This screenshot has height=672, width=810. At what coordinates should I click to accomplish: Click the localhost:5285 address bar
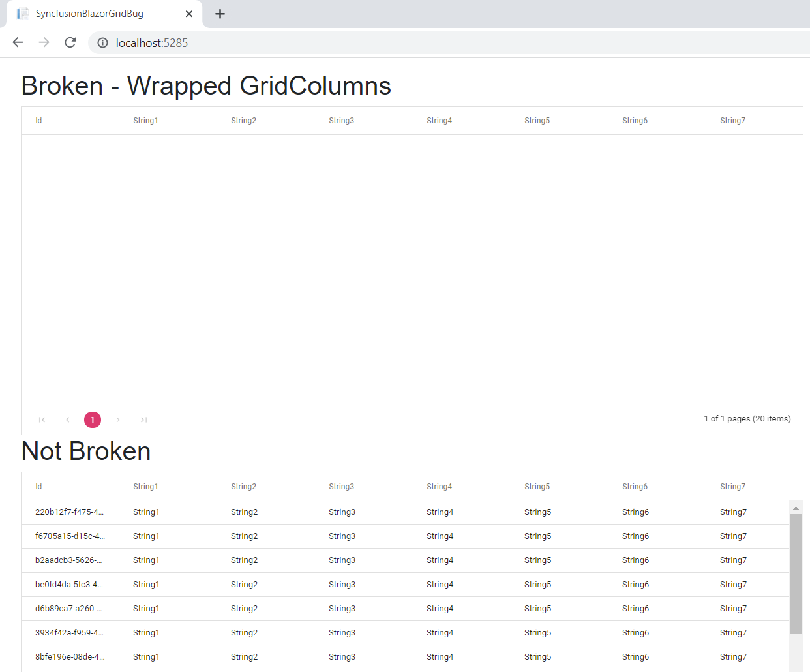coord(391,43)
